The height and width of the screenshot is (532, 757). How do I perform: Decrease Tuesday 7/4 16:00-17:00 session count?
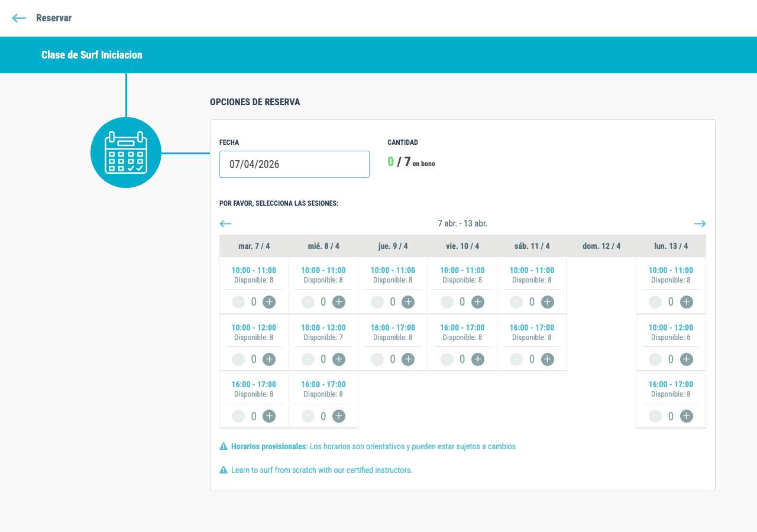(x=238, y=416)
